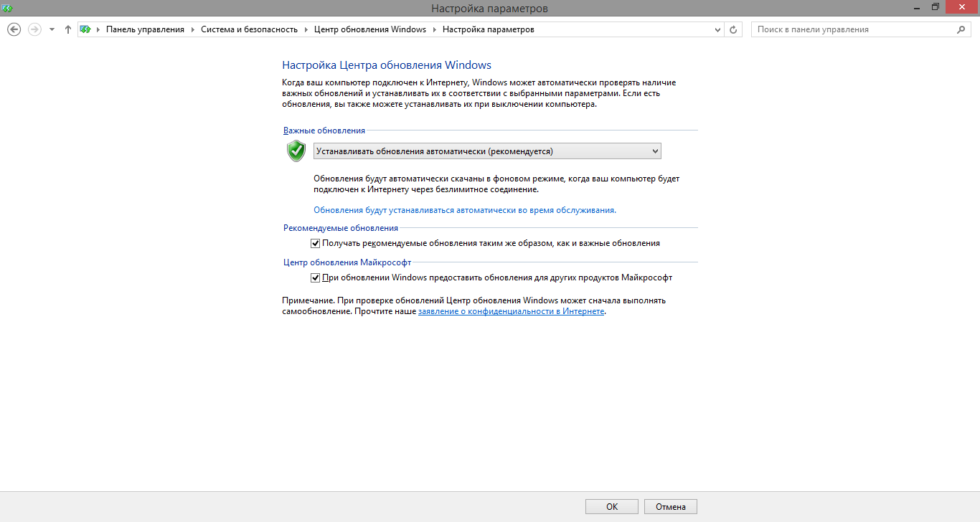Image resolution: width=980 pixels, height=522 pixels.
Task: Click the 'Отмена' button
Action: click(x=671, y=507)
